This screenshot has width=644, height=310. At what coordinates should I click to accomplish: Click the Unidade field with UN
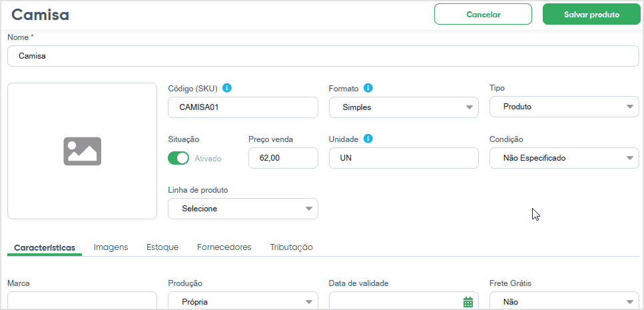(x=404, y=158)
